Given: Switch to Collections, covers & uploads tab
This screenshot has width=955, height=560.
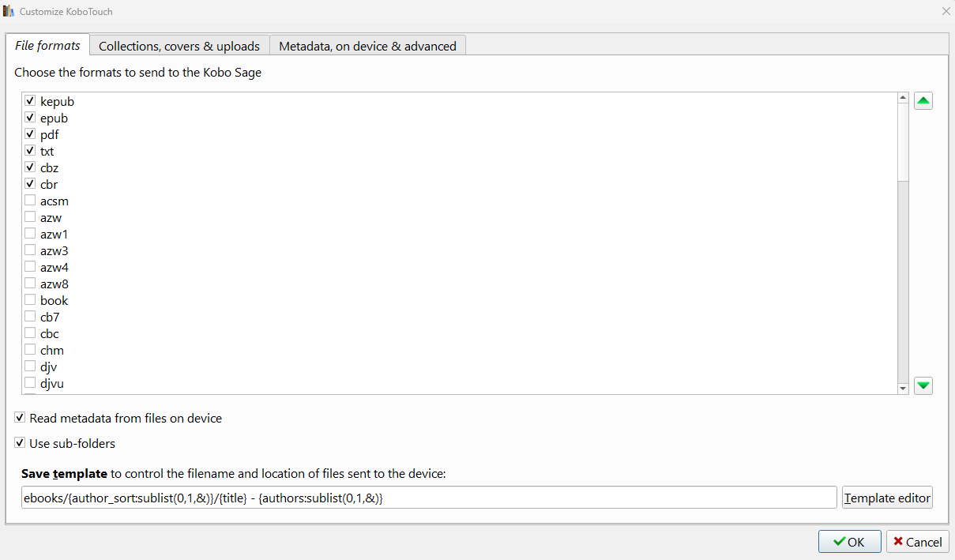Looking at the screenshot, I should coord(179,46).
